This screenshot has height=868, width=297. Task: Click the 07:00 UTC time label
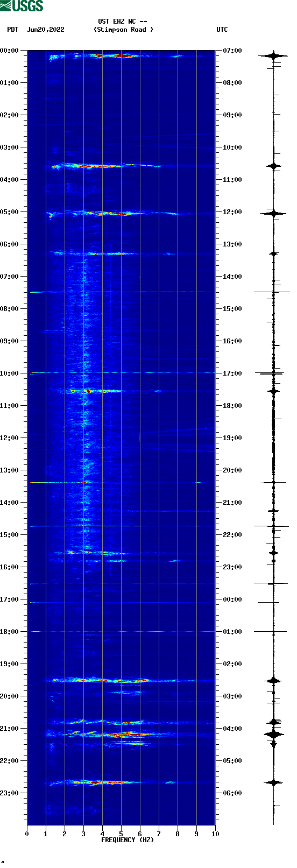click(x=232, y=51)
